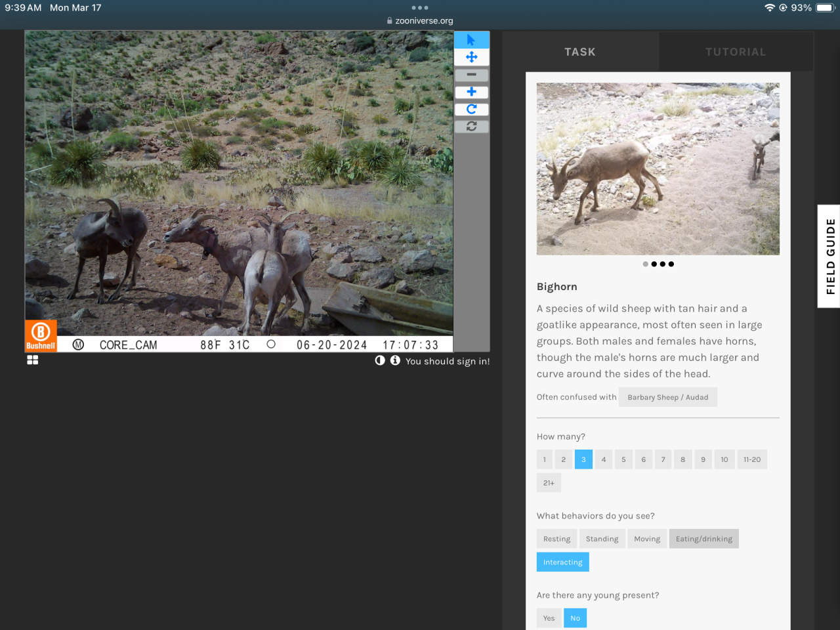This screenshot has height=630, width=840.
Task: Open the grid layout icon below the photo
Action: pos(33,360)
